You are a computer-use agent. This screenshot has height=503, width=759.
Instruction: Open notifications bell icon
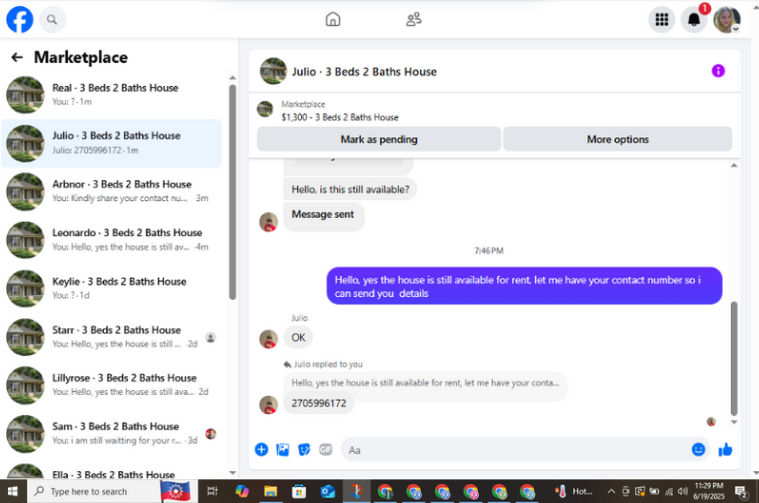pyautogui.click(x=694, y=19)
